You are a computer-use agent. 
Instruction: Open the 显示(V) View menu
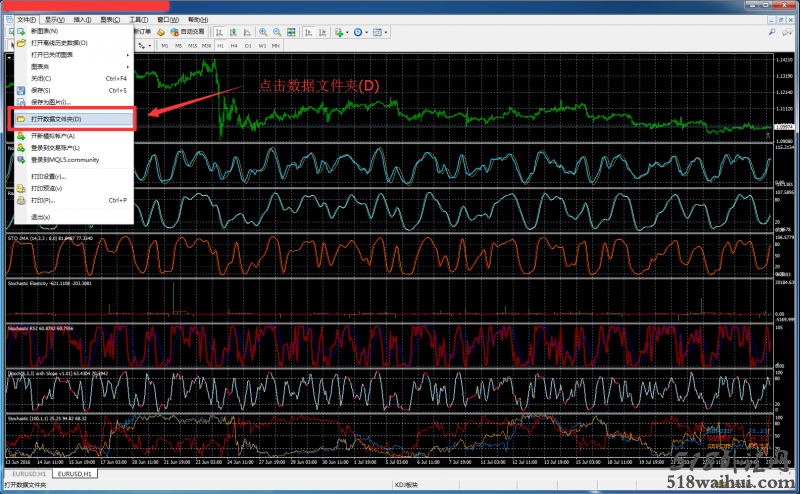(55, 20)
